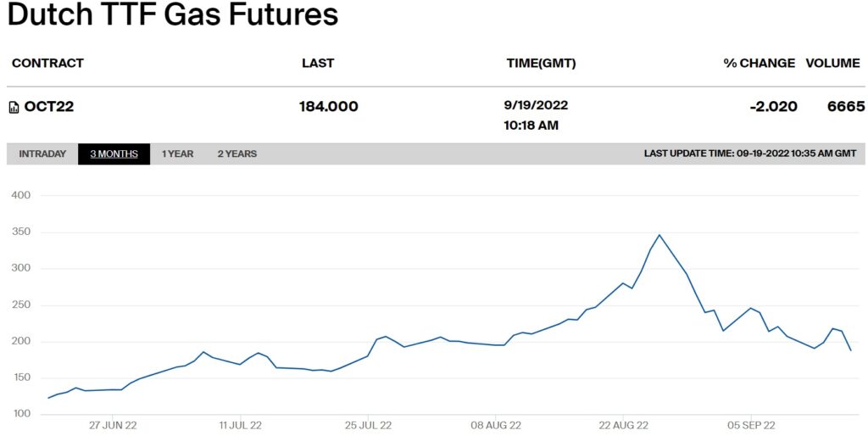This screenshot has width=868, height=436.
Task: Click the chart icon beside OCT22
Action: click(x=14, y=107)
